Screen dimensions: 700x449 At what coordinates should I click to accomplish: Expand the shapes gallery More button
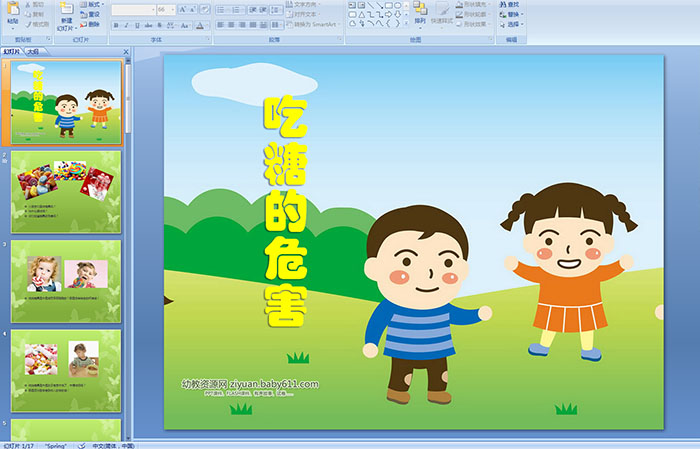[406, 24]
